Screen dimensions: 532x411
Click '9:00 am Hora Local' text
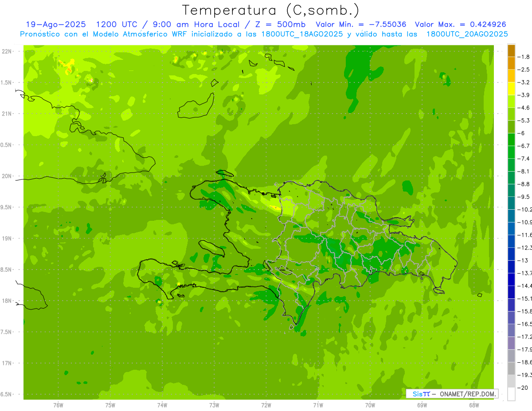(195, 25)
